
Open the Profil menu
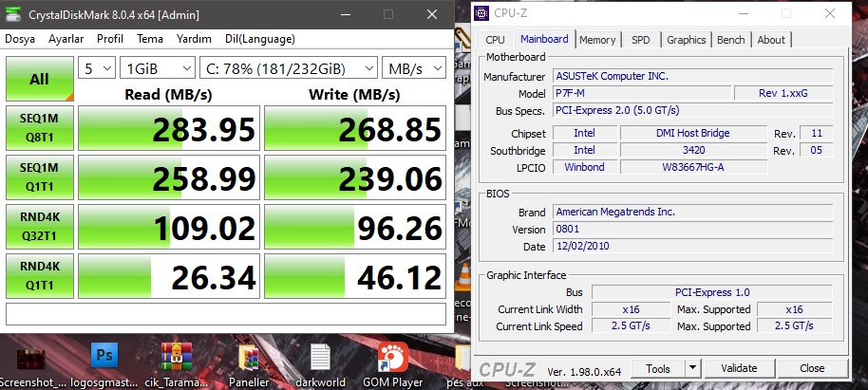110,39
